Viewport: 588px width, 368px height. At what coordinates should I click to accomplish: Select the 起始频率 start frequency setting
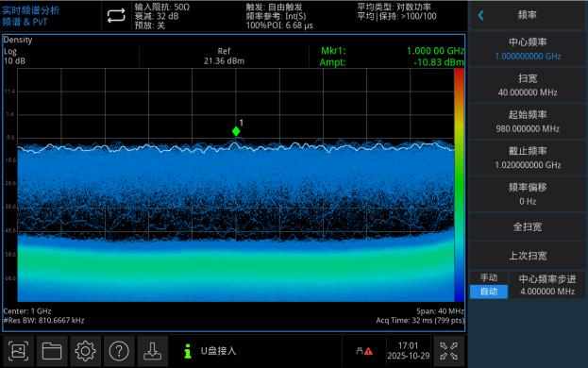528,122
